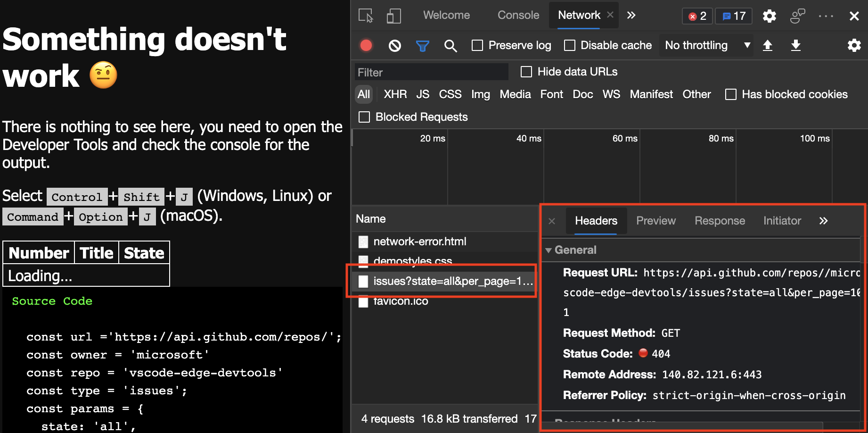The image size is (868, 433).
Task: Filter requests by Doc
Action: [582, 94]
